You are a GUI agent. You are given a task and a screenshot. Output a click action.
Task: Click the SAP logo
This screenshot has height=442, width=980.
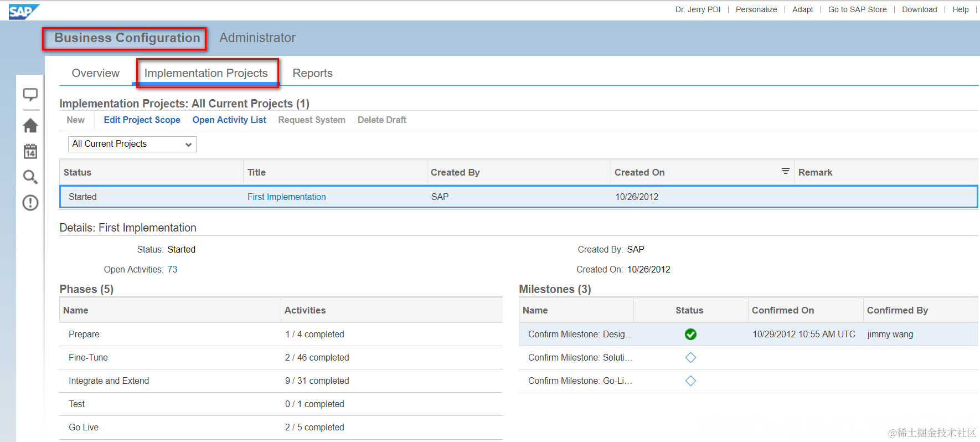(x=24, y=12)
